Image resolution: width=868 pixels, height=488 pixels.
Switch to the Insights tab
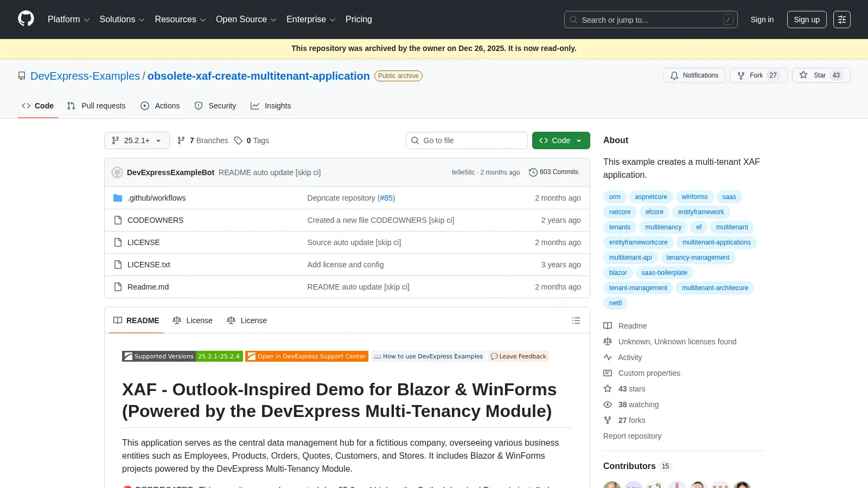(x=271, y=106)
